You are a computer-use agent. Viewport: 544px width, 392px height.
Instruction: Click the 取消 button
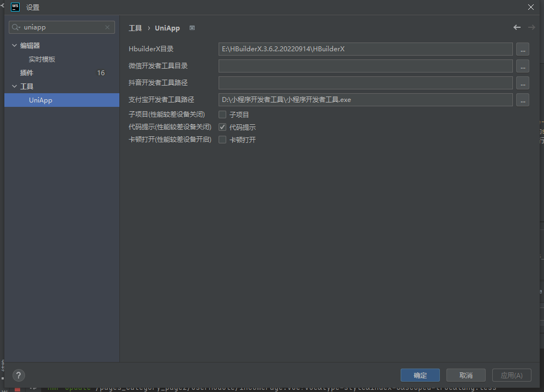[x=466, y=375]
